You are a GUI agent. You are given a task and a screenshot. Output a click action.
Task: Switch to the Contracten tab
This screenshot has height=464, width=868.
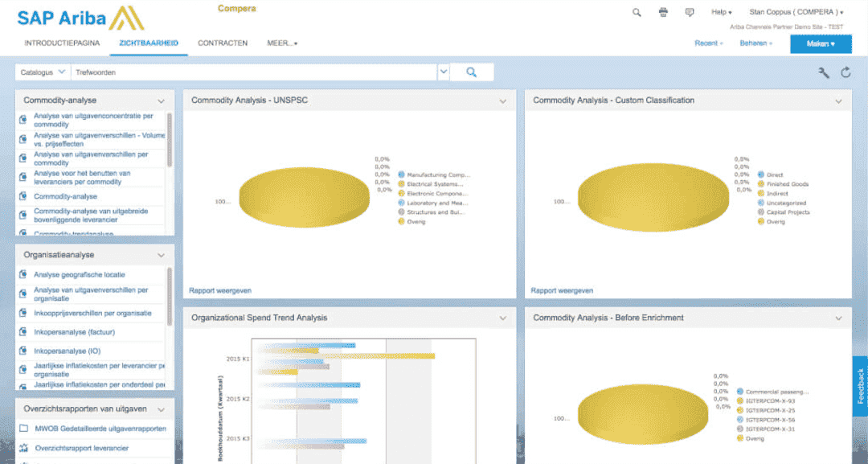(x=223, y=43)
